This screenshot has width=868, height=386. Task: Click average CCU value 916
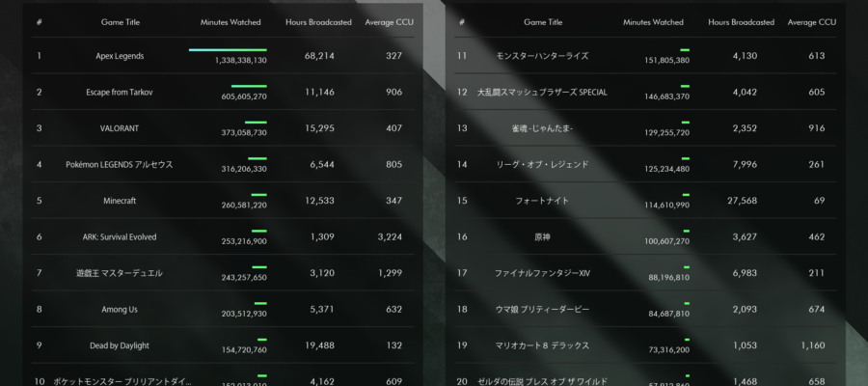pyautogui.click(x=817, y=128)
